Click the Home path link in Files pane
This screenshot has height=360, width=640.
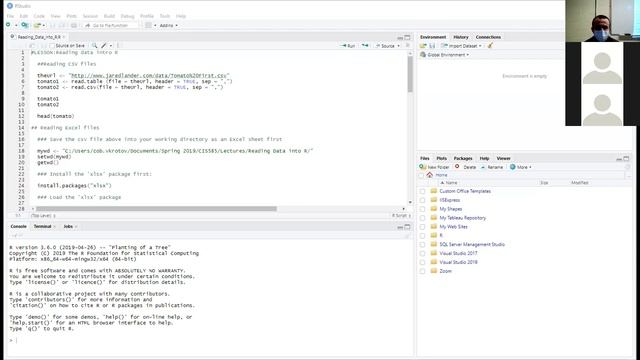[x=441, y=175]
